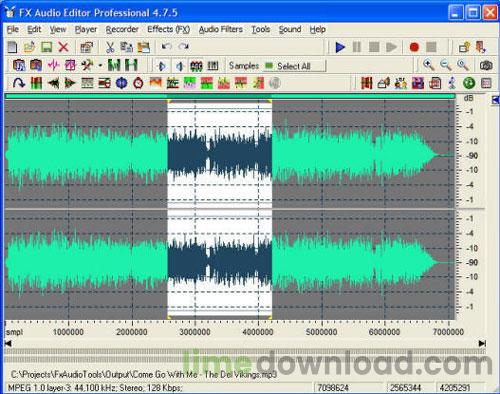Click the pink waveform icon in the second toolbar
The width and height of the screenshot is (500, 394).
(x=53, y=65)
